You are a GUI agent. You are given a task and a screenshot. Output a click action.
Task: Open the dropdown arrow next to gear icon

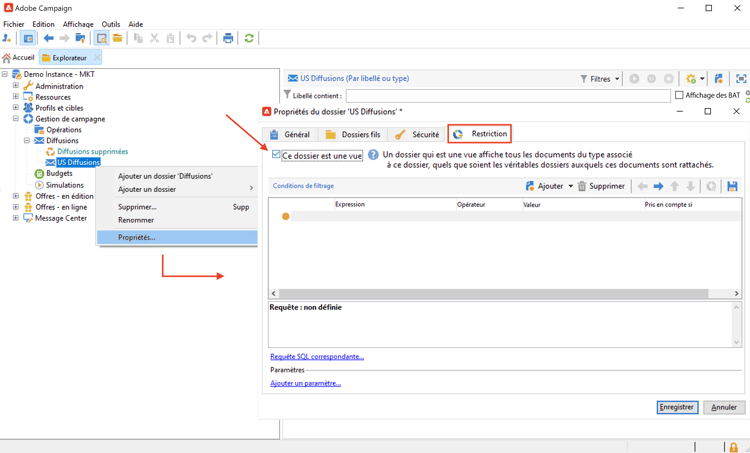[702, 78]
